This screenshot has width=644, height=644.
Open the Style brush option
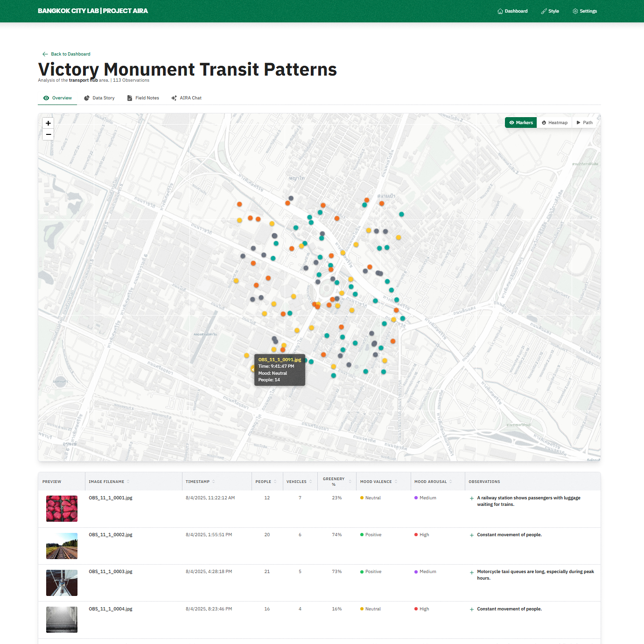pyautogui.click(x=544, y=11)
